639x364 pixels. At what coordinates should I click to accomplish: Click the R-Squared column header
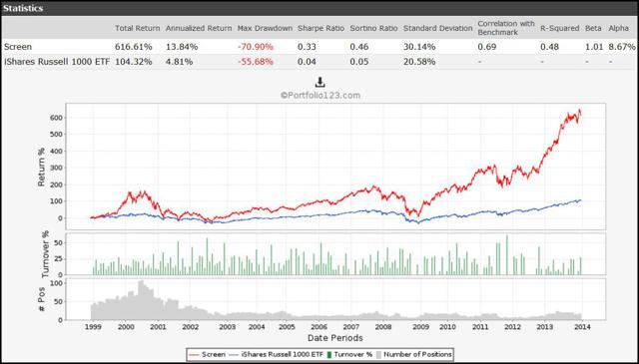[559, 29]
